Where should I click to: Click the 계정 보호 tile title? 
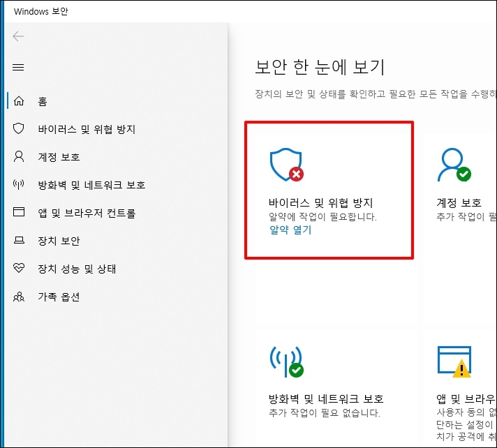(459, 203)
